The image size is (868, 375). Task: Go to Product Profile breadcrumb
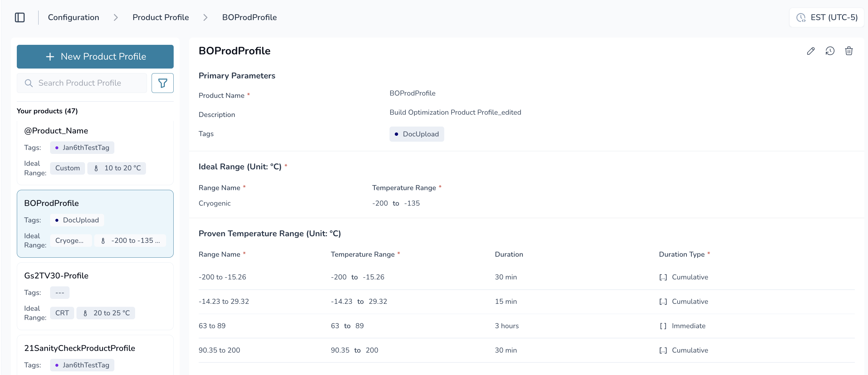[x=160, y=17]
